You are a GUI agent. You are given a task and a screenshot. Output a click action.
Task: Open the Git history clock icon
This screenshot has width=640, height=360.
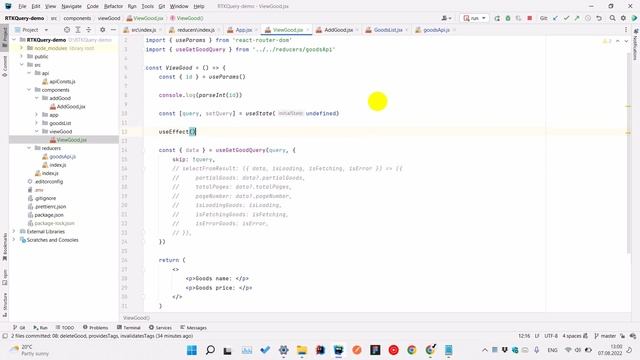tap(588, 18)
